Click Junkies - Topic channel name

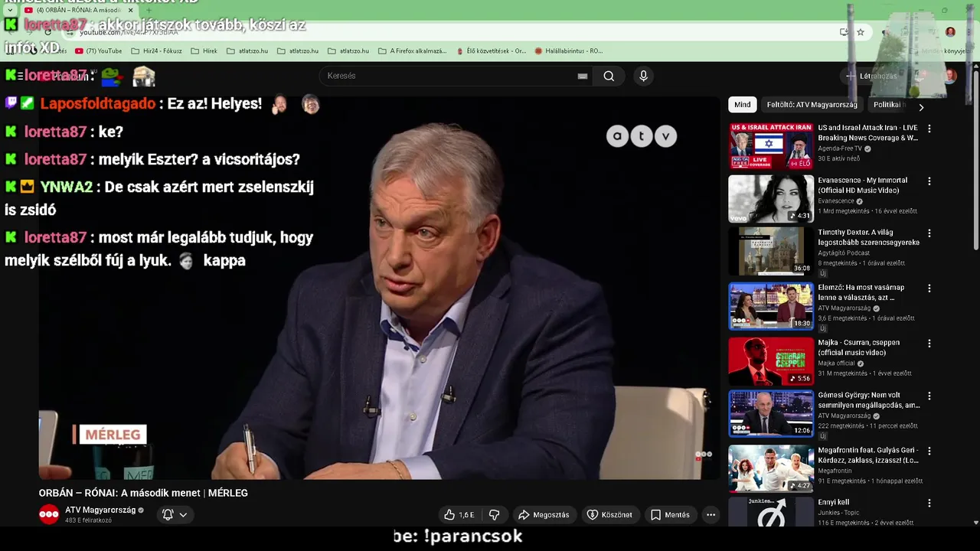coord(839,513)
